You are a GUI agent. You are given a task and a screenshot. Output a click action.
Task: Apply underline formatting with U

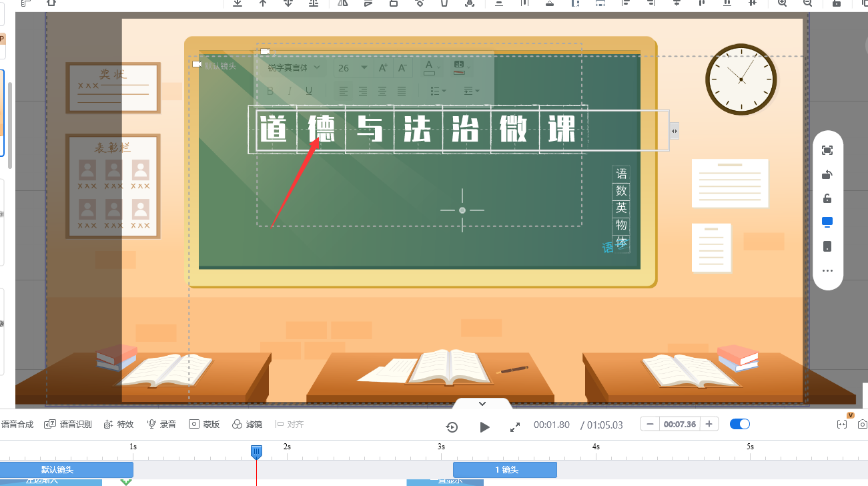pos(309,91)
